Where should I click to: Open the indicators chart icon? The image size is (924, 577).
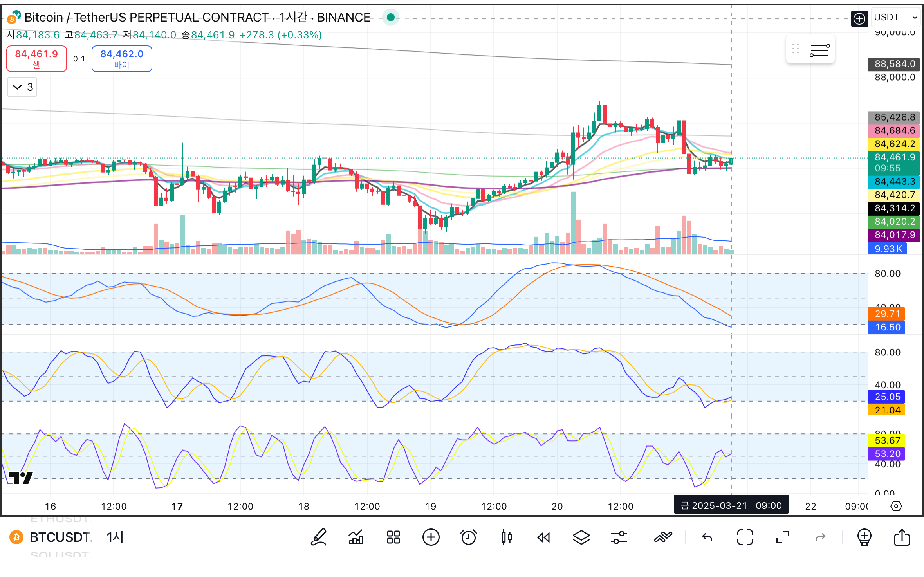356,537
